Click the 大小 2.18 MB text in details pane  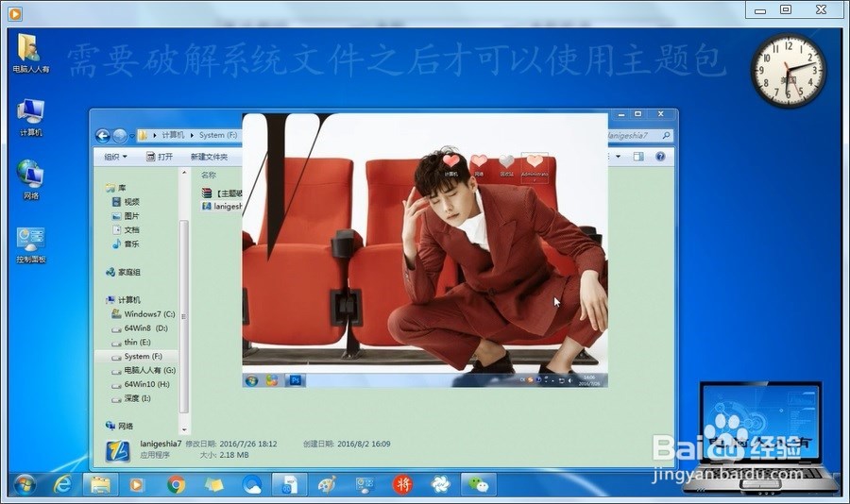224,455
